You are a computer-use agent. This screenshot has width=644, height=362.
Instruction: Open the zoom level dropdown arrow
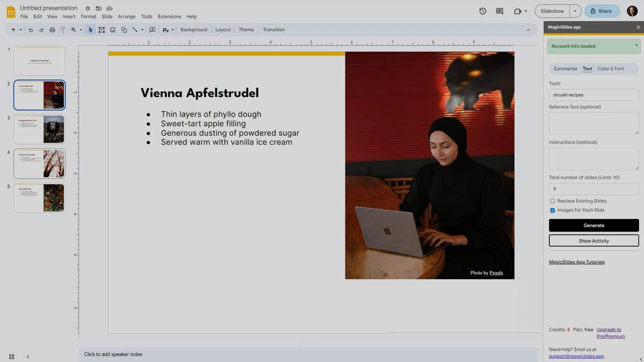point(81,30)
